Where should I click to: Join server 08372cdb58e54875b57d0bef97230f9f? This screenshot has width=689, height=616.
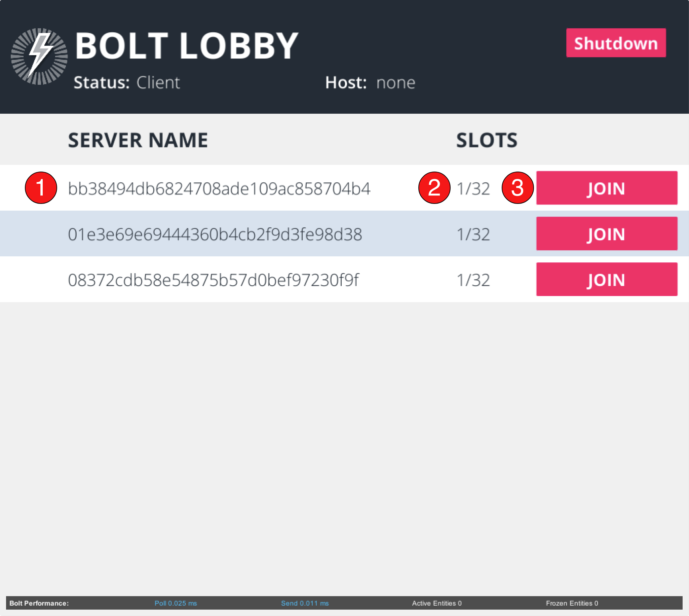point(607,279)
